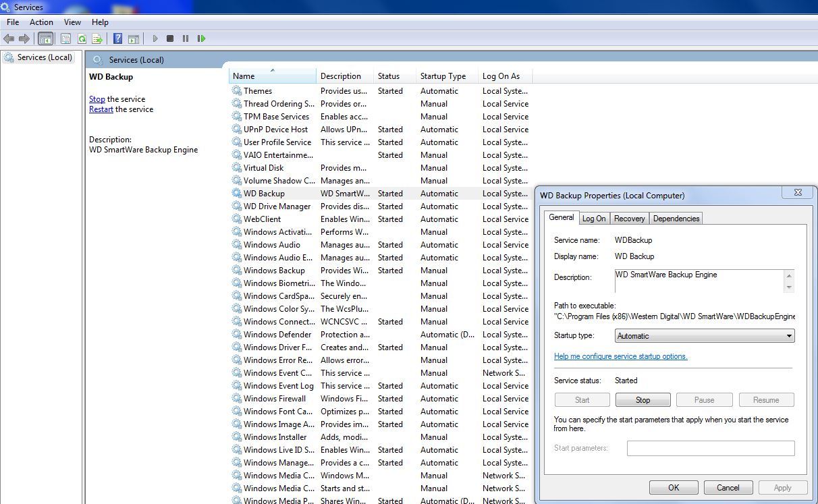This screenshot has height=504, width=818.
Task: Open the View menu
Action: [72, 22]
